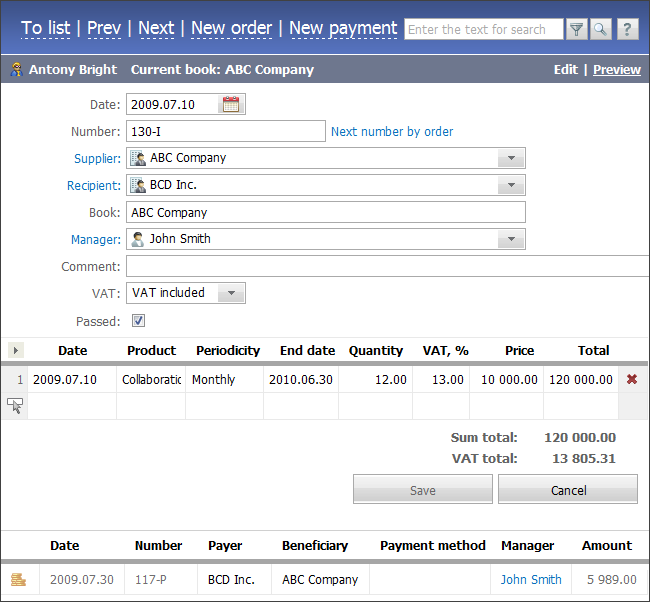
Task: Click the Quantity column header
Action: click(376, 350)
